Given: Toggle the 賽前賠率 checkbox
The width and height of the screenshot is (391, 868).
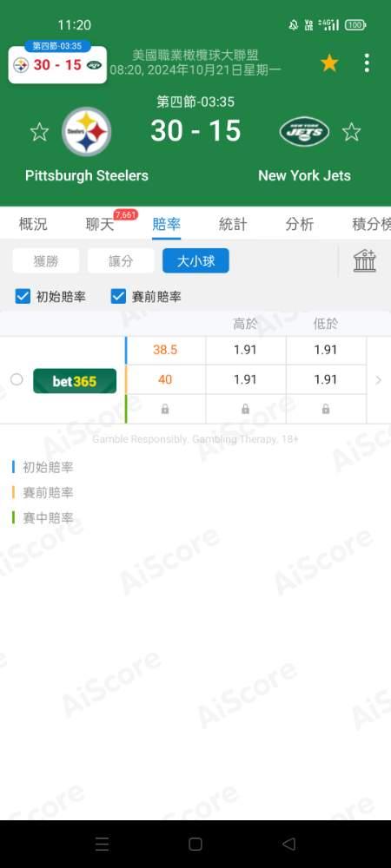Looking at the screenshot, I should point(118,297).
